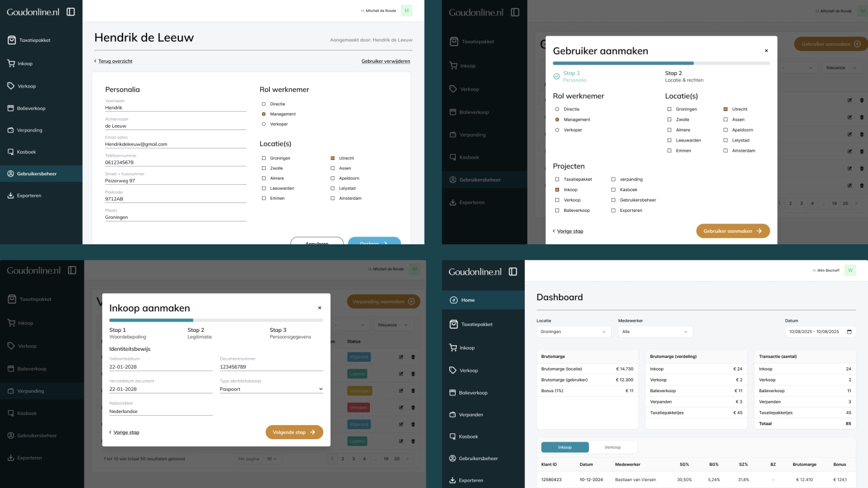Screen dimensions: 868x488
Task: Click the progress bar in Gebruiker aanmaken dialog
Action: (661, 63)
